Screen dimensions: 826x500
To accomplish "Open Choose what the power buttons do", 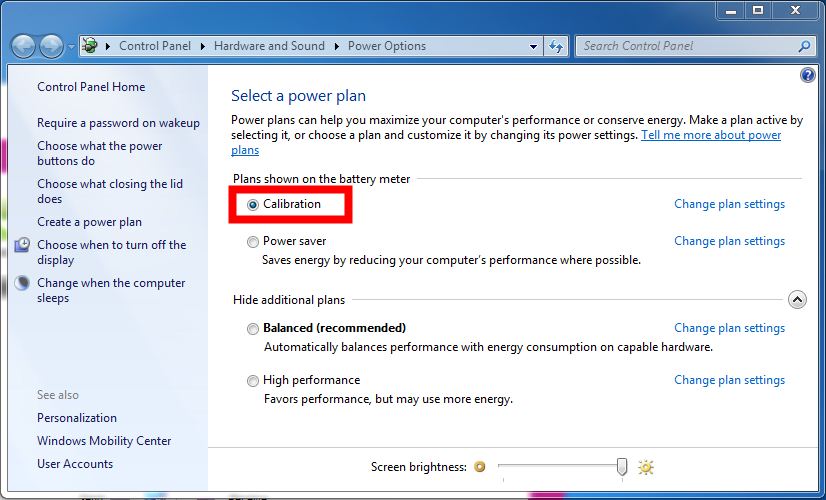I will coord(100,153).
